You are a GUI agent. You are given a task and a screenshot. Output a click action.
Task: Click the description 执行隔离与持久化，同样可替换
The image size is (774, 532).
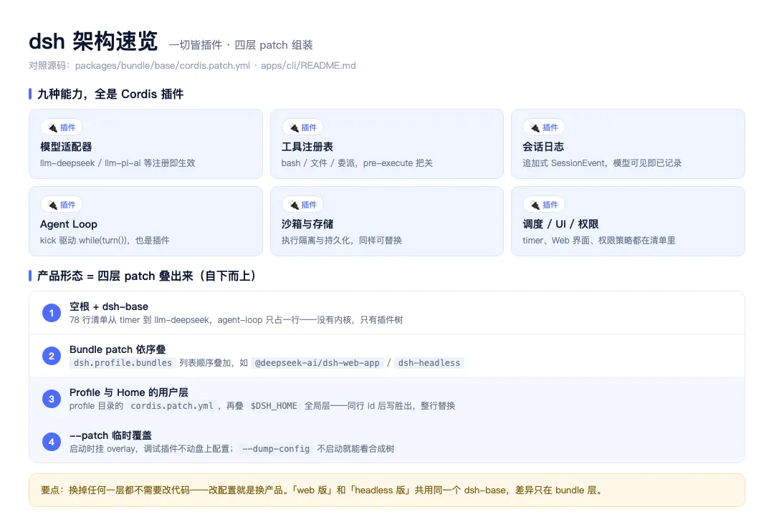coord(342,241)
